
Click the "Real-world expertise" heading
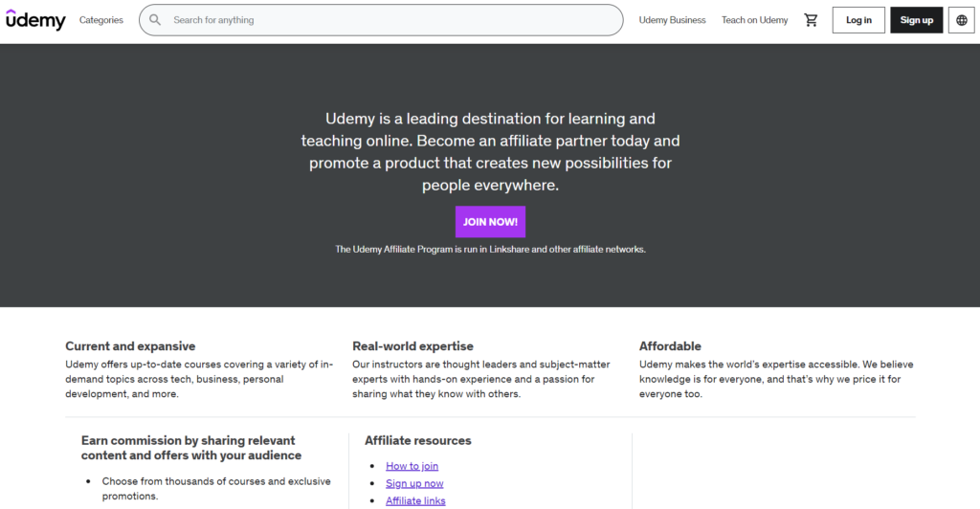point(412,346)
